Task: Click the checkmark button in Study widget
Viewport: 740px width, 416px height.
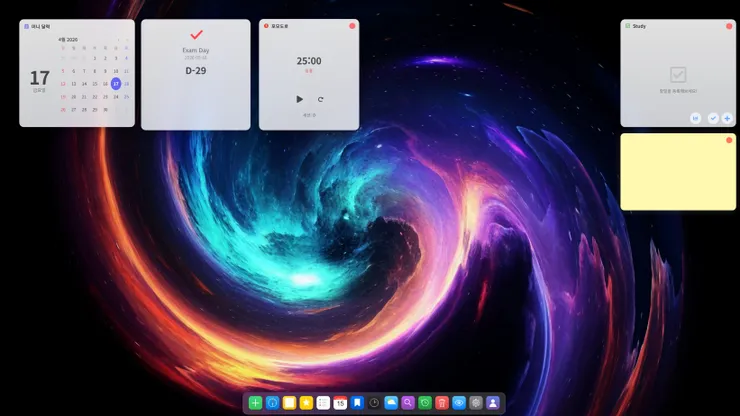Action: [x=713, y=118]
